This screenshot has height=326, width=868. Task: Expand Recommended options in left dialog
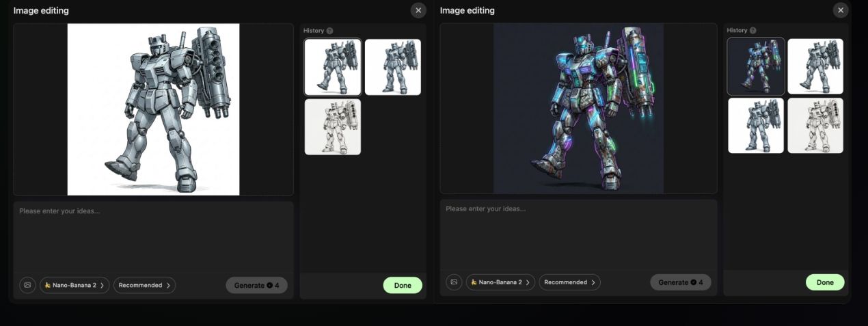click(x=144, y=285)
